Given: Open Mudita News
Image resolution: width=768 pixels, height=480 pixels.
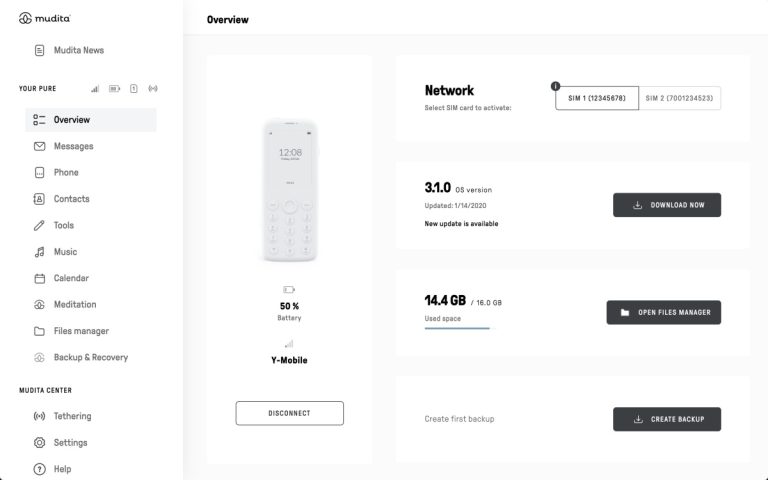Looking at the screenshot, I should [78, 50].
